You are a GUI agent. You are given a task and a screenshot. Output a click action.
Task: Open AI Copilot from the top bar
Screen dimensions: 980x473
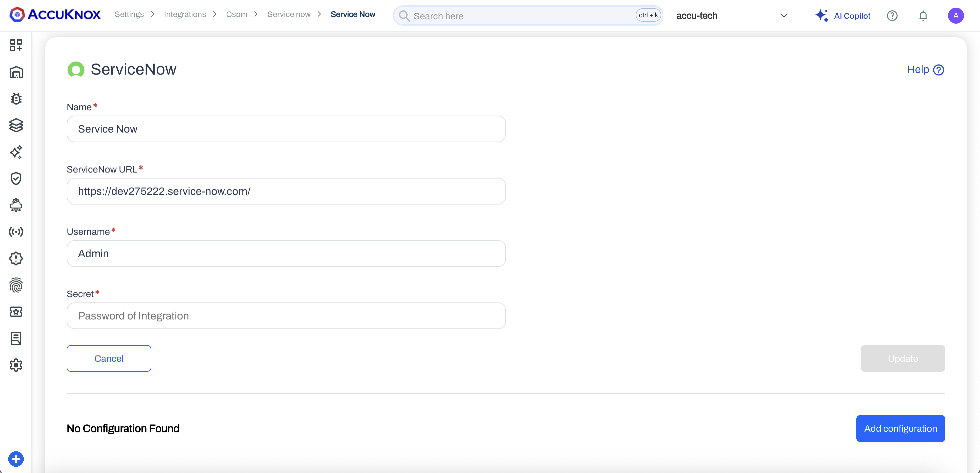coord(843,16)
